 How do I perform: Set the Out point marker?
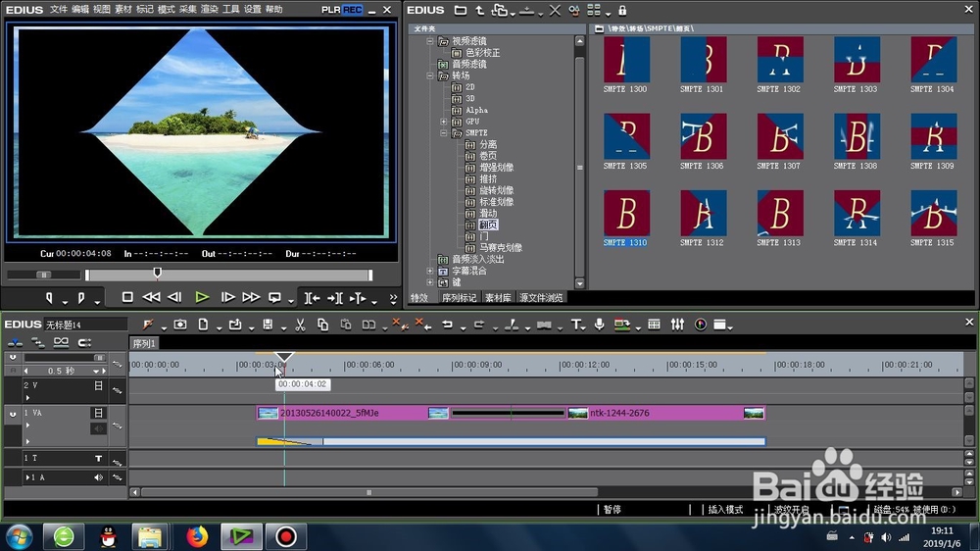pyautogui.click(x=81, y=298)
